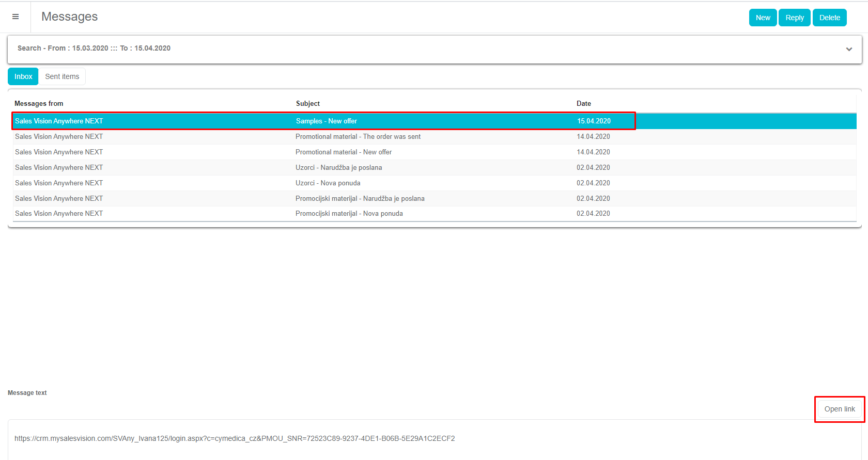
Task: Click the New message button
Action: click(763, 18)
